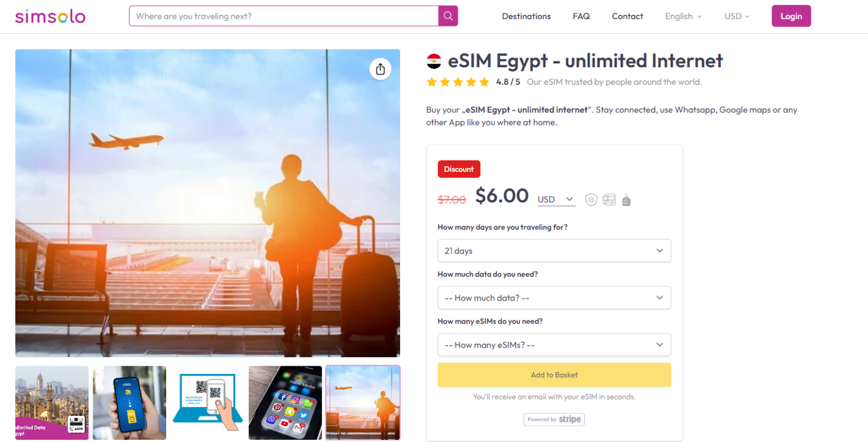Click the Login button
This screenshot has height=442, width=868.
pyautogui.click(x=791, y=16)
